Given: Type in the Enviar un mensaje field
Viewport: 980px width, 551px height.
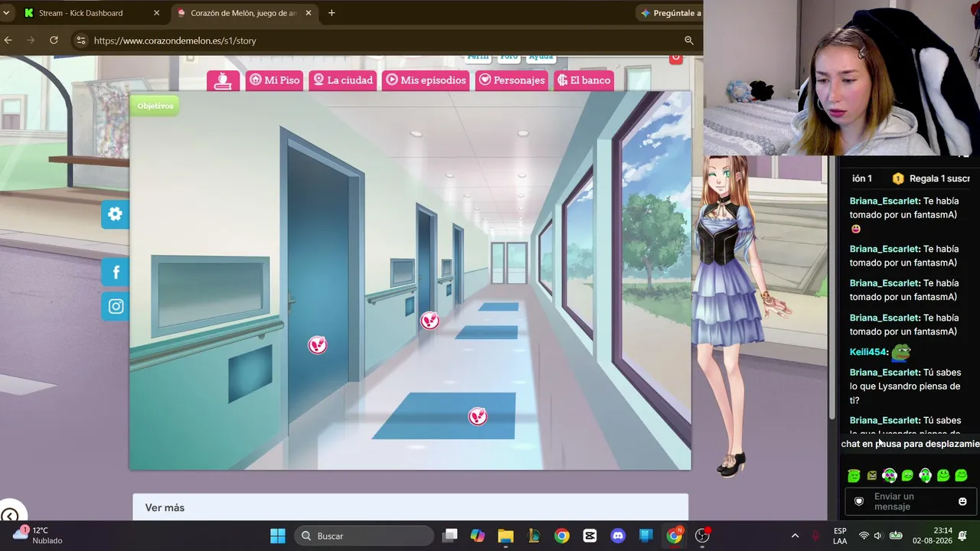Looking at the screenshot, I should 911,502.
